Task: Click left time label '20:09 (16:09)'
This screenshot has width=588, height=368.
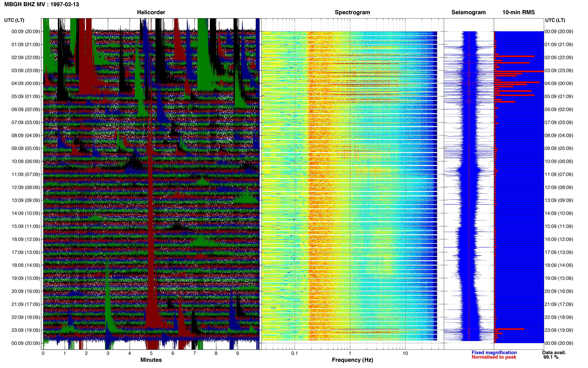Action: (26, 291)
